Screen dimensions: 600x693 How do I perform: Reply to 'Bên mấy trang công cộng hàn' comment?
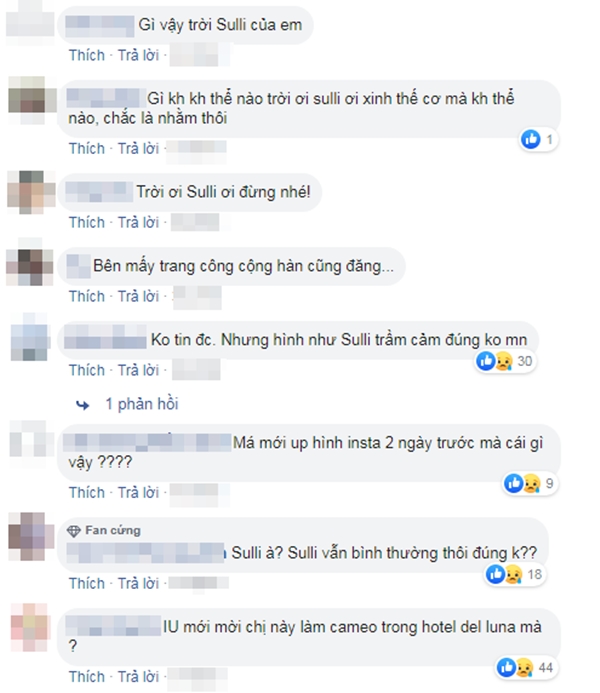pyautogui.click(x=138, y=296)
